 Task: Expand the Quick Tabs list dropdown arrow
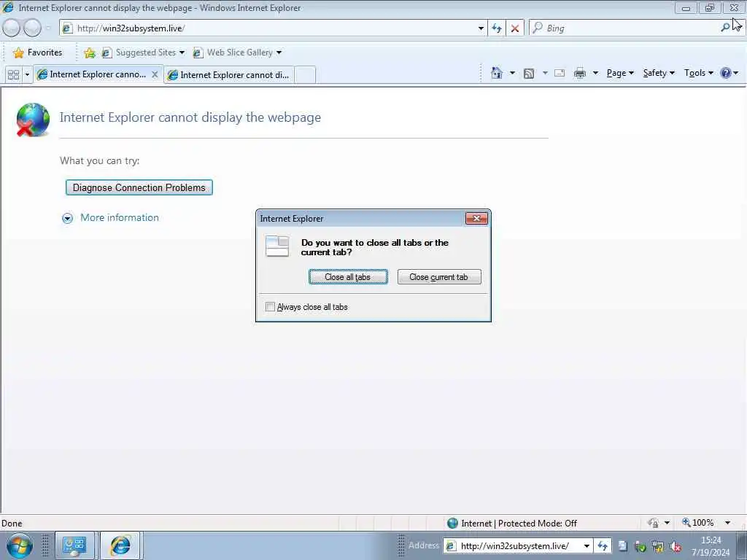click(27, 75)
